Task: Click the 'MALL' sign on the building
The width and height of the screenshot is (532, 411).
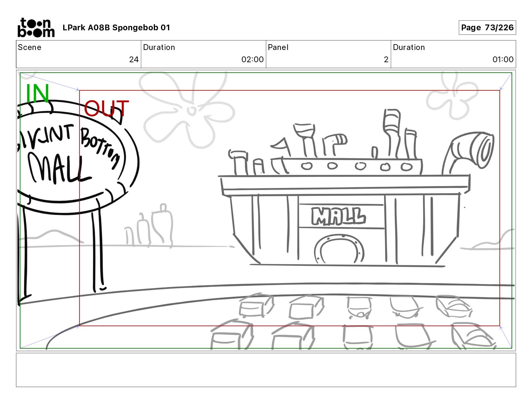Action: 339,216
